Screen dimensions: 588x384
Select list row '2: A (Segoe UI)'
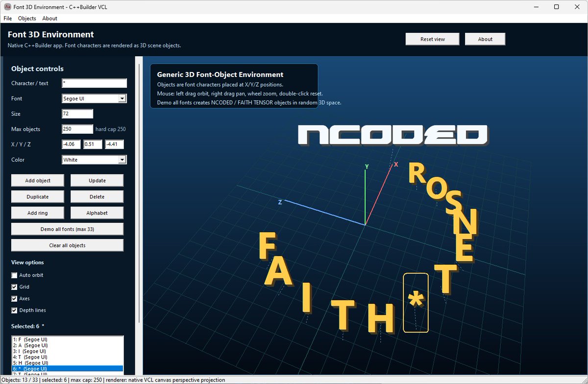click(67, 345)
